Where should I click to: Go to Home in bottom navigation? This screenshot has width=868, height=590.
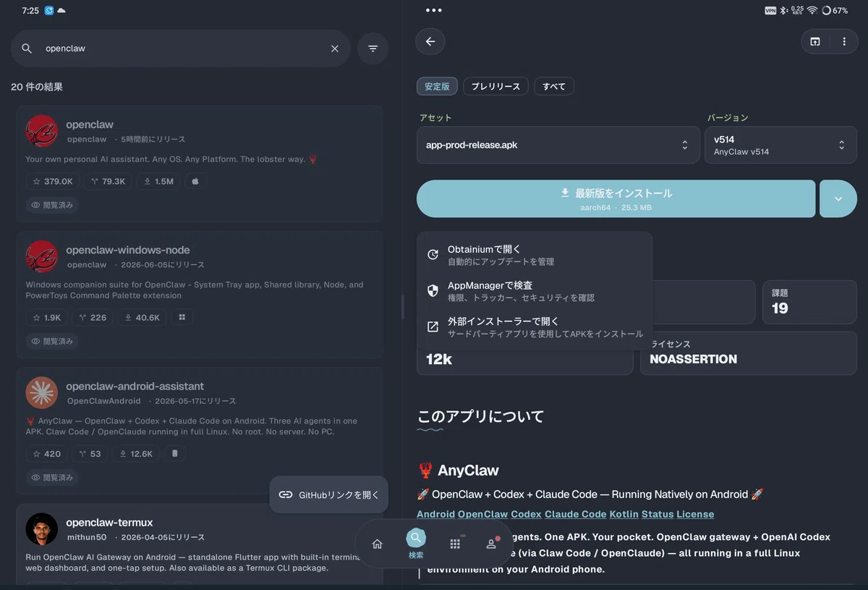pos(377,544)
